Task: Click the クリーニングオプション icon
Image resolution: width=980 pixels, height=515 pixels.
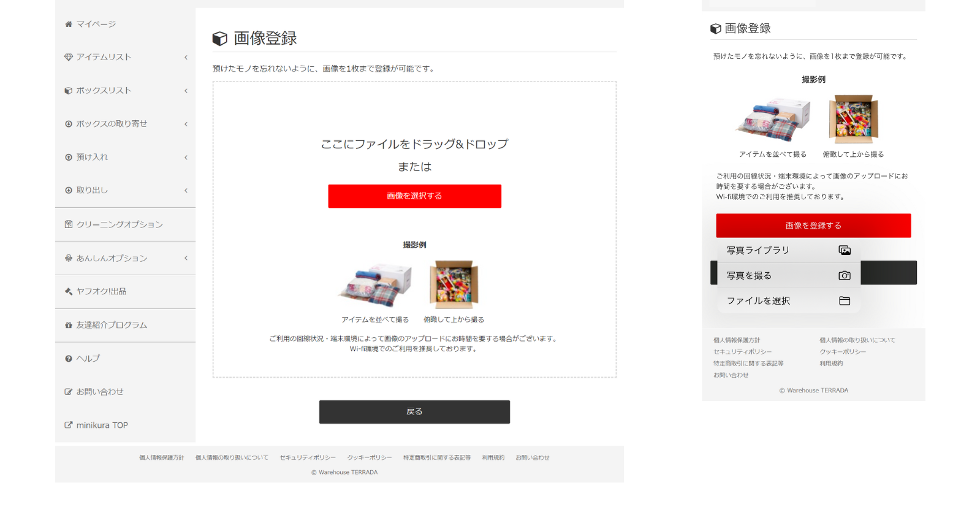Action: 69,224
